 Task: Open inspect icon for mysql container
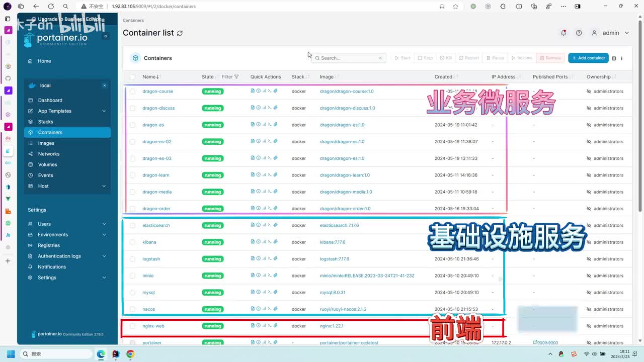click(x=258, y=292)
